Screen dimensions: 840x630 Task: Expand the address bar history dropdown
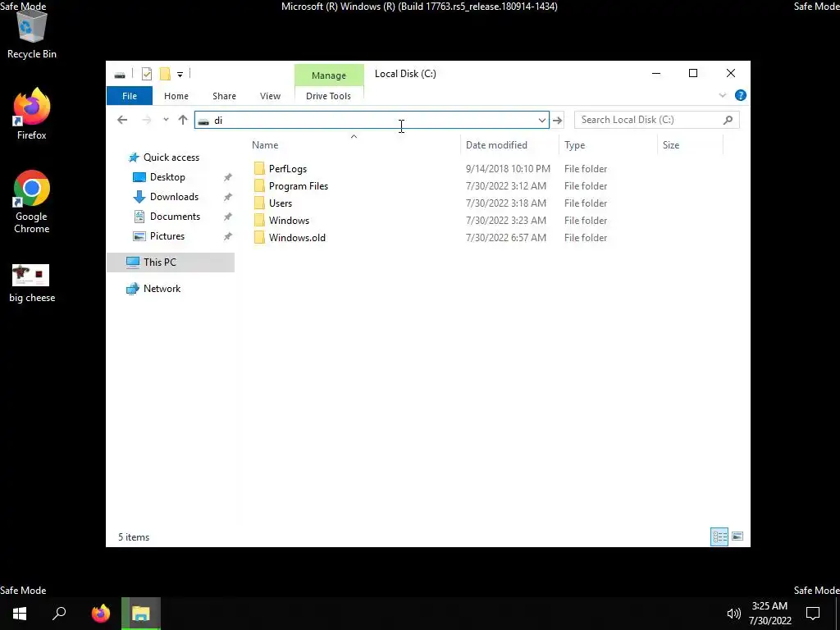541,120
